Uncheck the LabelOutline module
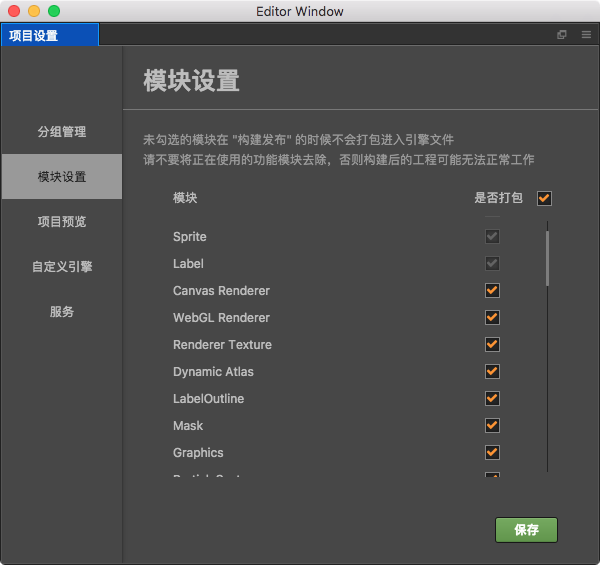Screen dimensions: 600x565 pyautogui.click(x=492, y=399)
